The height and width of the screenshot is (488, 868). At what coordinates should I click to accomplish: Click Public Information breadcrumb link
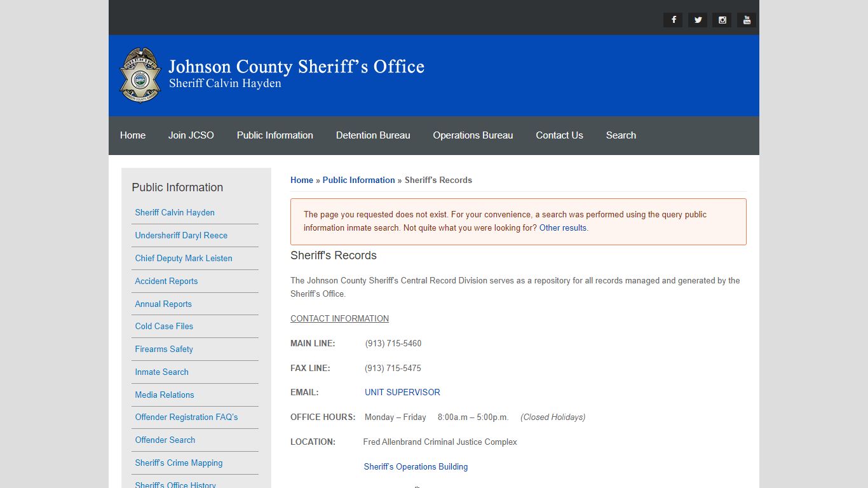click(358, 180)
